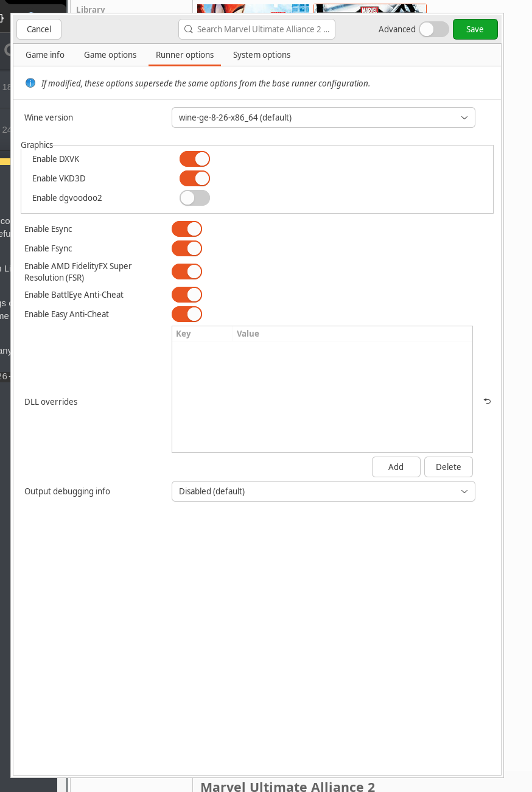This screenshot has width=532, height=792.
Task: Switch to the Game info tab
Action: [45, 55]
